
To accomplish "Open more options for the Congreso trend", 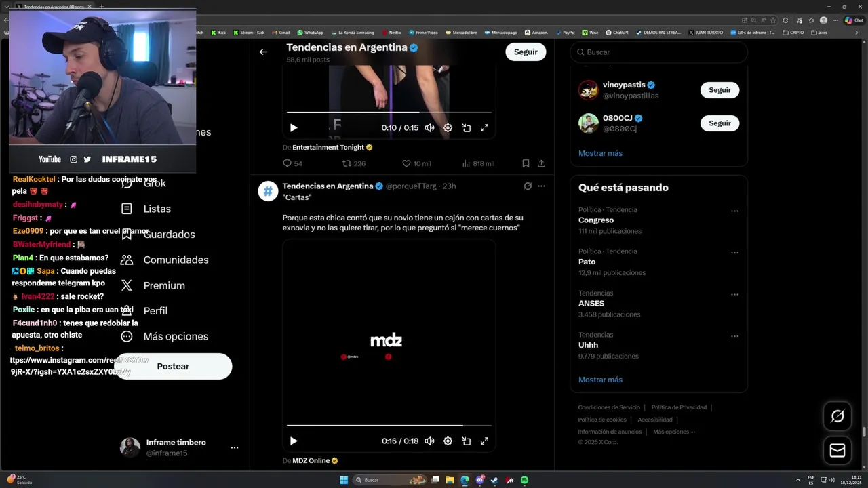I will [734, 211].
